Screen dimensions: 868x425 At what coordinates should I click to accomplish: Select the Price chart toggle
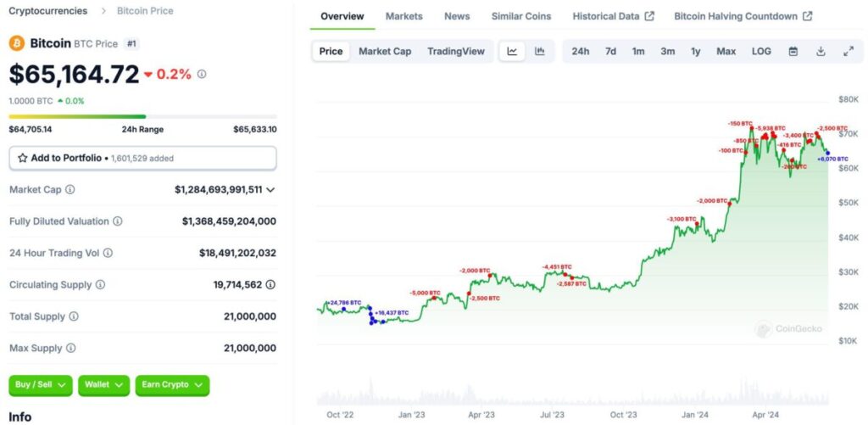(x=331, y=52)
